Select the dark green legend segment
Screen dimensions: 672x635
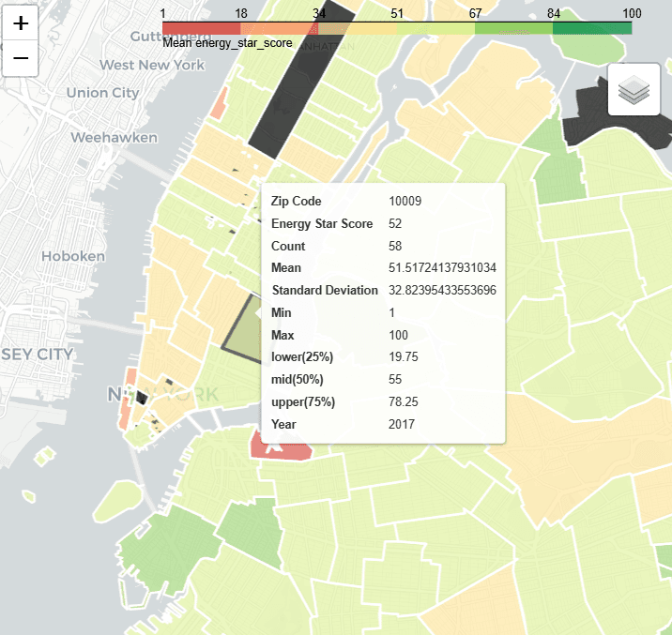pyautogui.click(x=592, y=28)
